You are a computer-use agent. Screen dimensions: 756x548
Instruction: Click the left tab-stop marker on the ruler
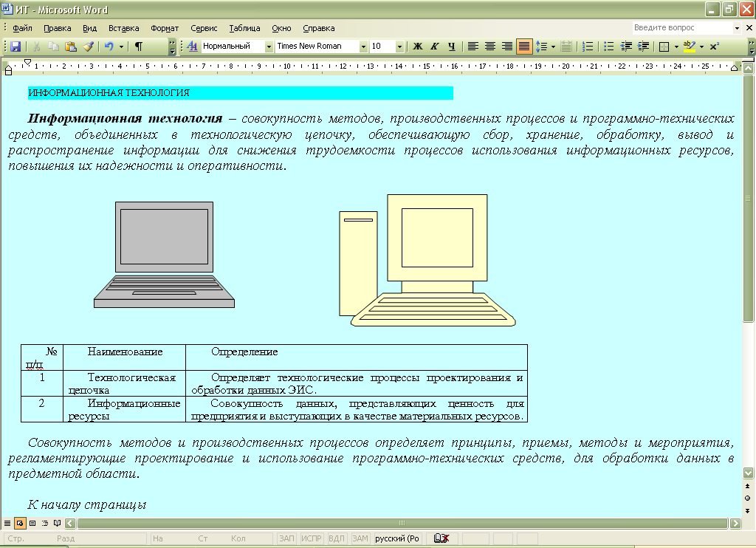tap(9, 71)
